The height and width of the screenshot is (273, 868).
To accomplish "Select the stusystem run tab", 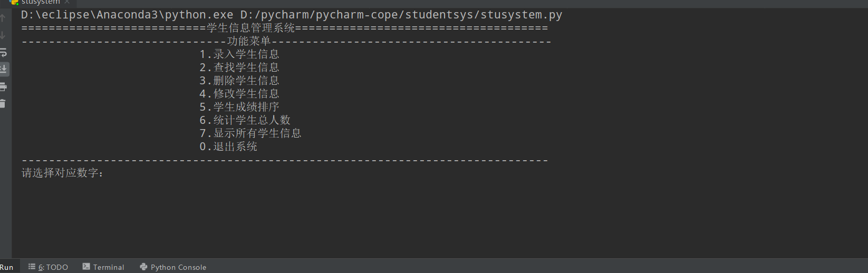I will point(40,3).
